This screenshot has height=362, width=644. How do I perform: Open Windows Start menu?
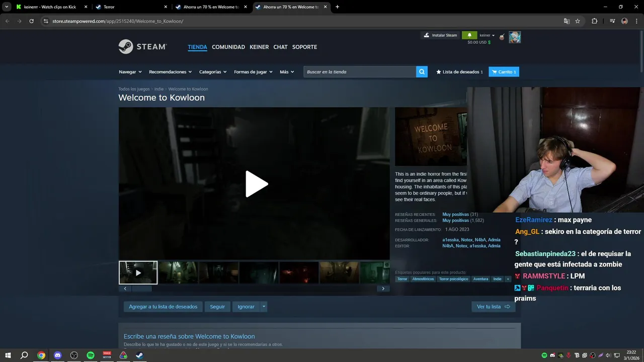click(8, 355)
